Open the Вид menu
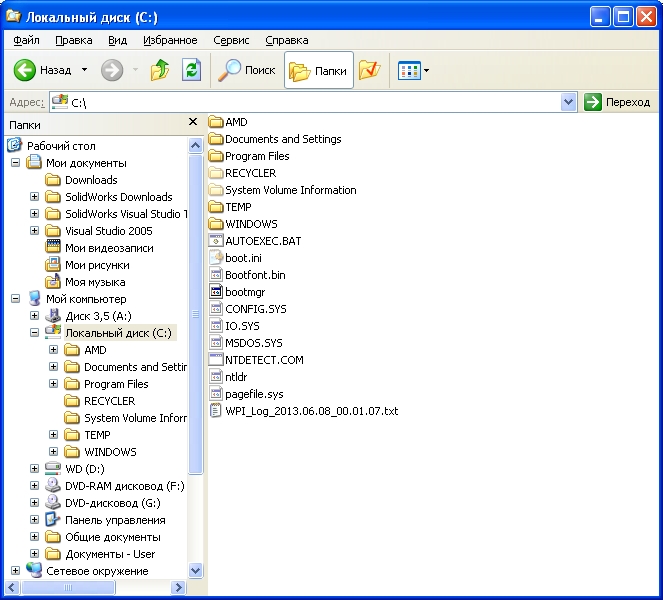Screen dimensions: 663x600 click(117, 40)
